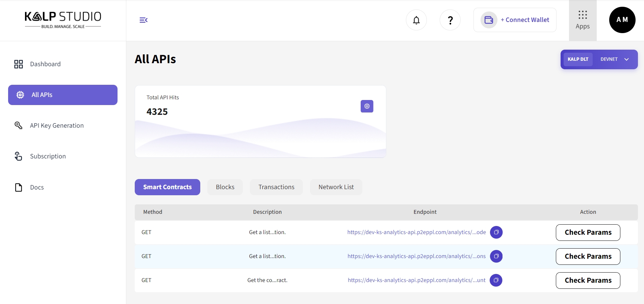Open the Subscription sidebar item
Screen dimensions: 644x304
[48, 156]
